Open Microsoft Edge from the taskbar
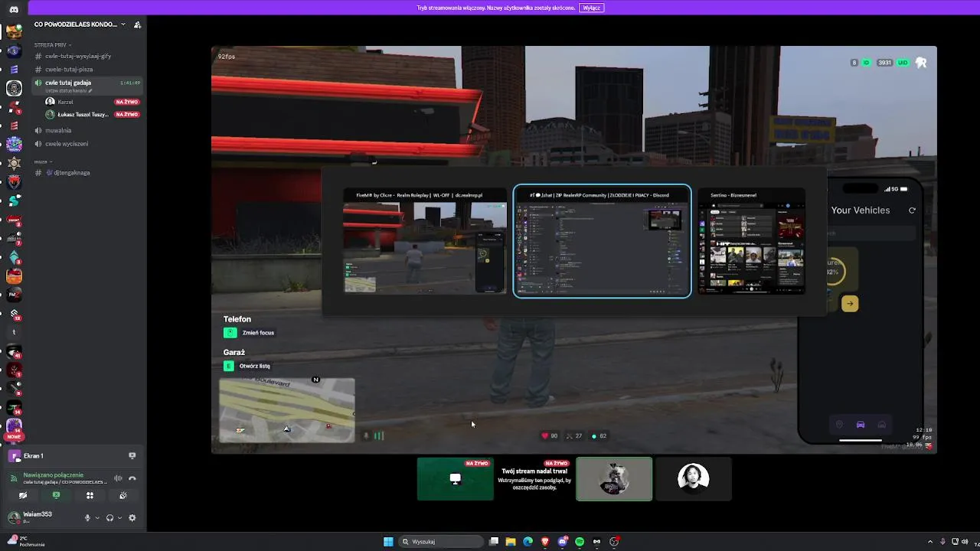980x551 pixels. click(x=528, y=542)
